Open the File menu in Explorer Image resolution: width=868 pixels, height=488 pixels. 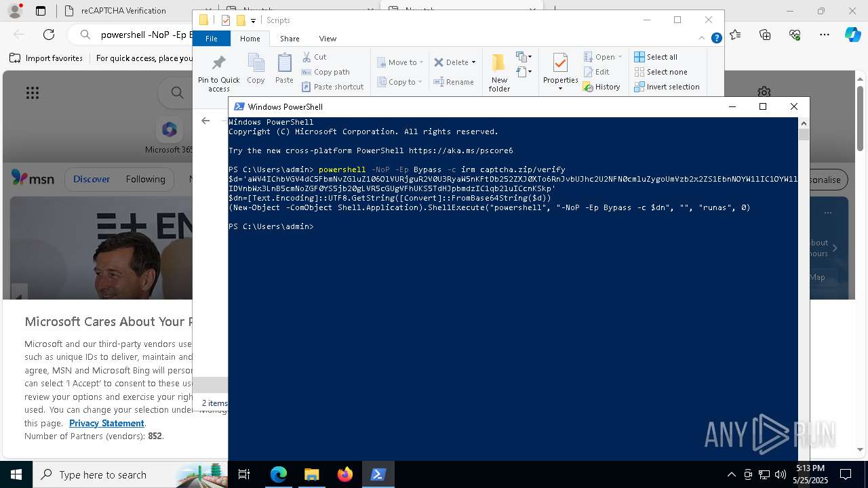(212, 39)
